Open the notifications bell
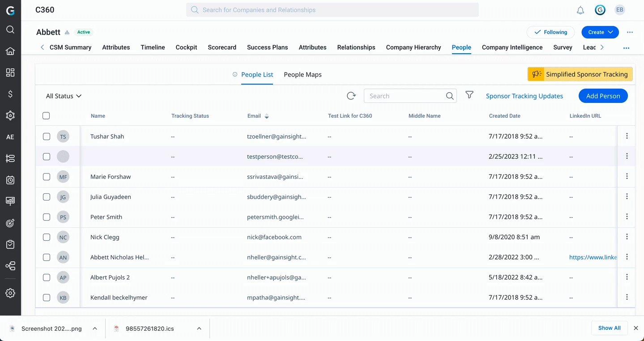644x341 pixels. point(580,10)
